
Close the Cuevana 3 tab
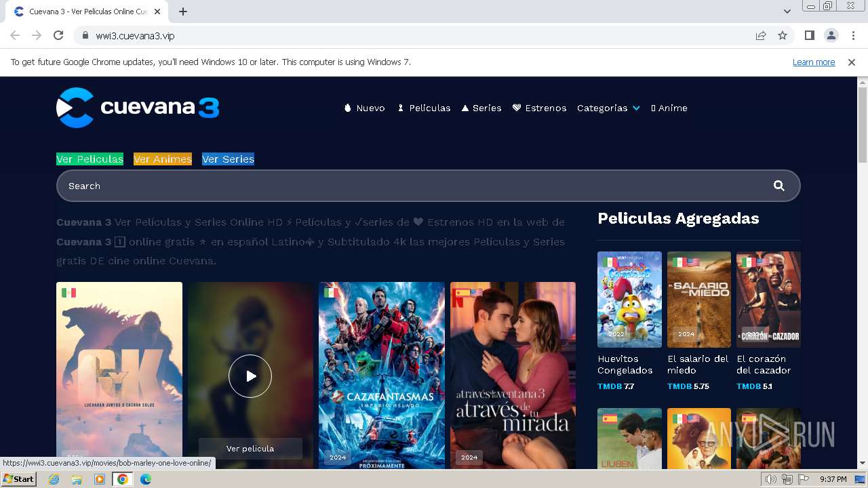point(157,12)
